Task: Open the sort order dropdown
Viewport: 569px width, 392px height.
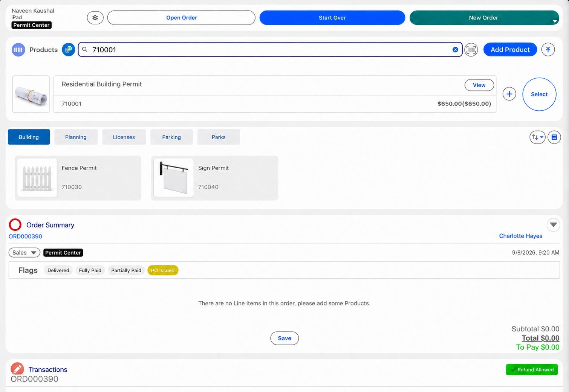Action: (x=537, y=137)
